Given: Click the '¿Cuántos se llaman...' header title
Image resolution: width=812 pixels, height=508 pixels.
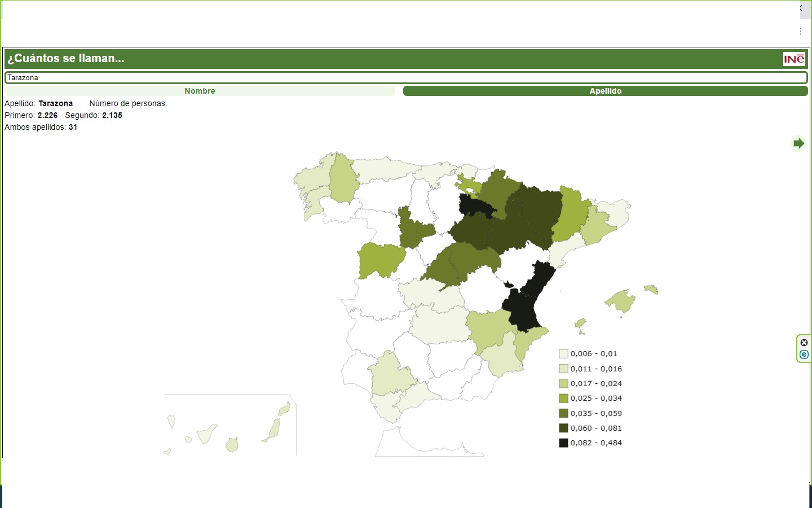Looking at the screenshot, I should [x=66, y=59].
